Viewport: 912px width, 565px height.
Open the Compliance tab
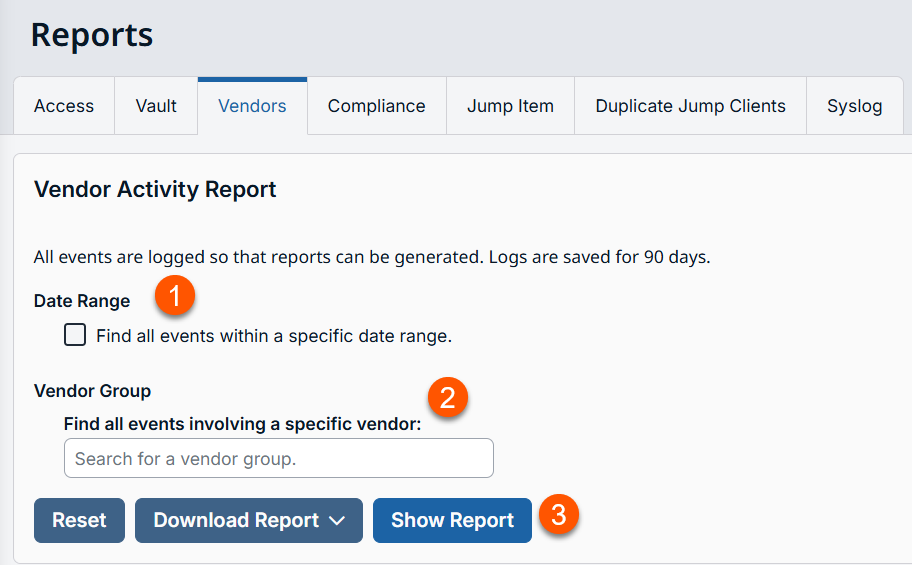[376, 106]
